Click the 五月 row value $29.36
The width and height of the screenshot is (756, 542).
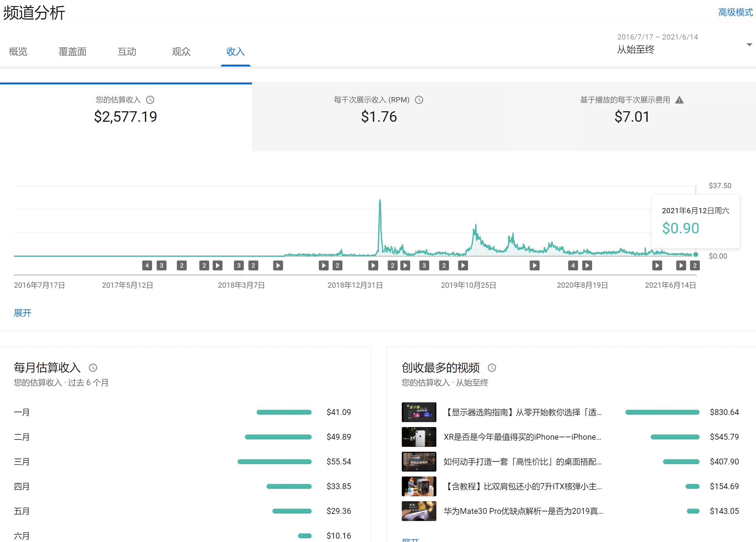(x=339, y=511)
